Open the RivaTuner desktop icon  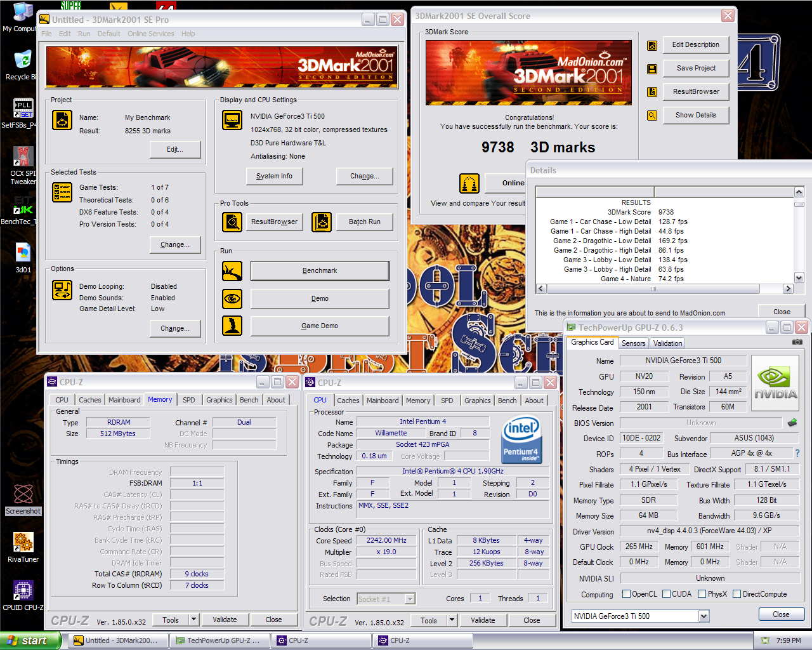click(x=23, y=547)
